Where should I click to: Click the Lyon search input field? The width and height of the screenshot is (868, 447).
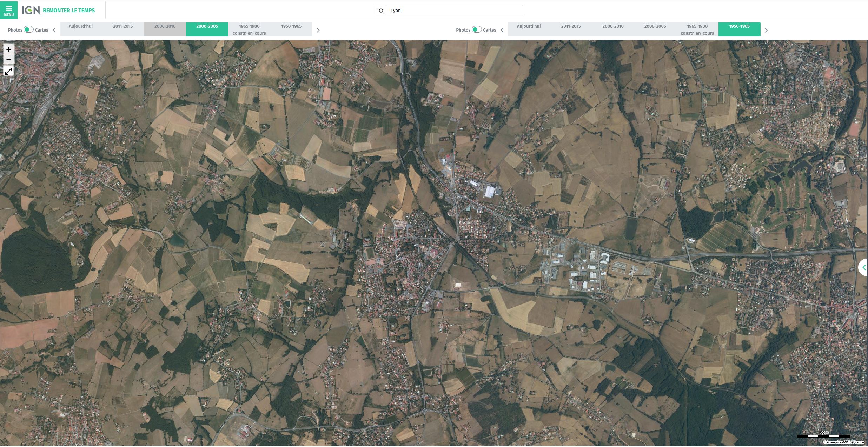click(x=454, y=11)
